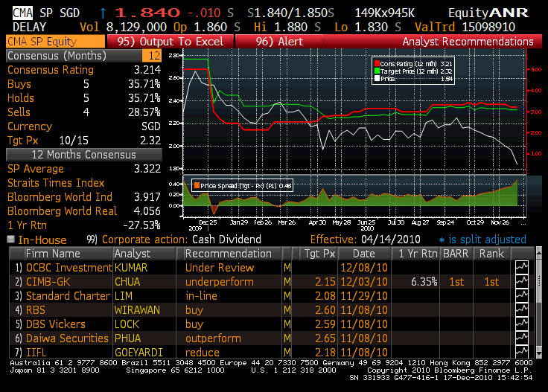Click the Straits Times Index label
The height and width of the screenshot is (392, 548).
point(56,183)
